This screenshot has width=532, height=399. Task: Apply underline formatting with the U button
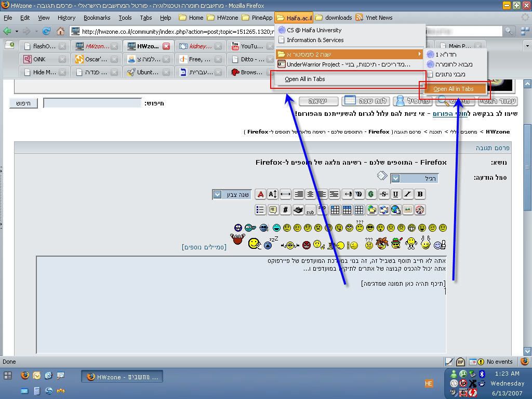(x=395, y=194)
